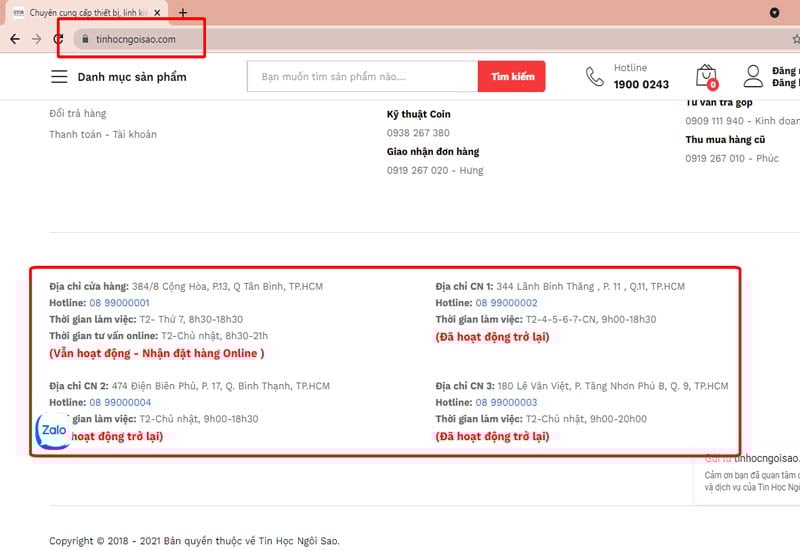Image resolution: width=800 pixels, height=550 pixels.
Task: Open Danh mục sản phẩm menu
Action: 132,77
